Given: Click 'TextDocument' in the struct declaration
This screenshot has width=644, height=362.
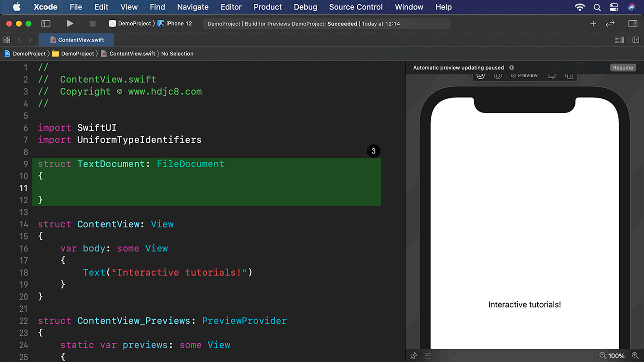Looking at the screenshot, I should click(x=111, y=164).
